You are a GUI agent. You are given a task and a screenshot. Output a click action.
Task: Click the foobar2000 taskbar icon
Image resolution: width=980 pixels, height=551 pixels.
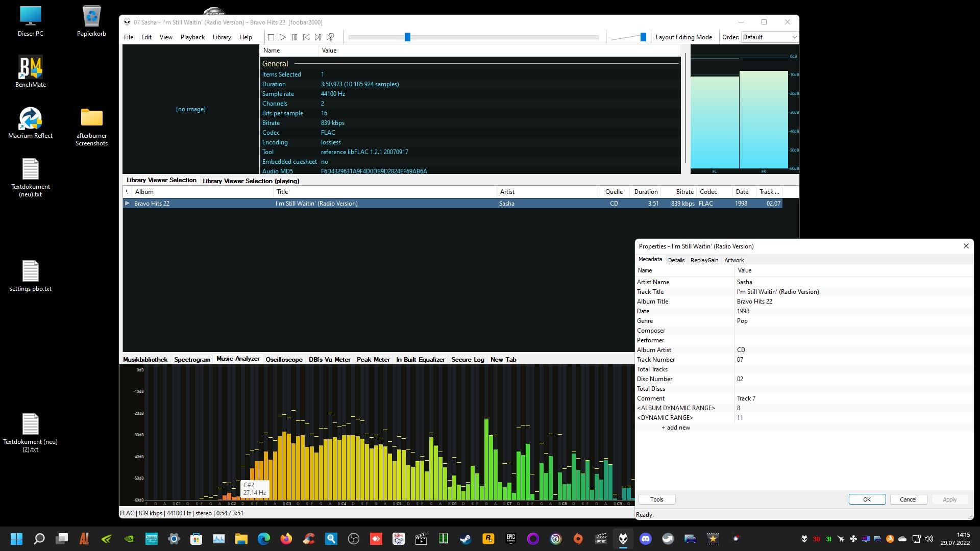pos(623,539)
